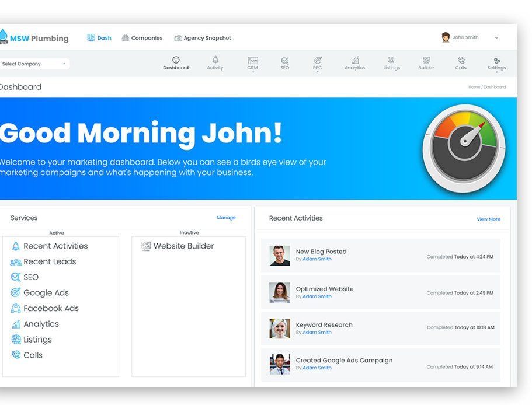Open the Builder icon in toolbar
This screenshot has height=405, width=532.
(426, 60)
